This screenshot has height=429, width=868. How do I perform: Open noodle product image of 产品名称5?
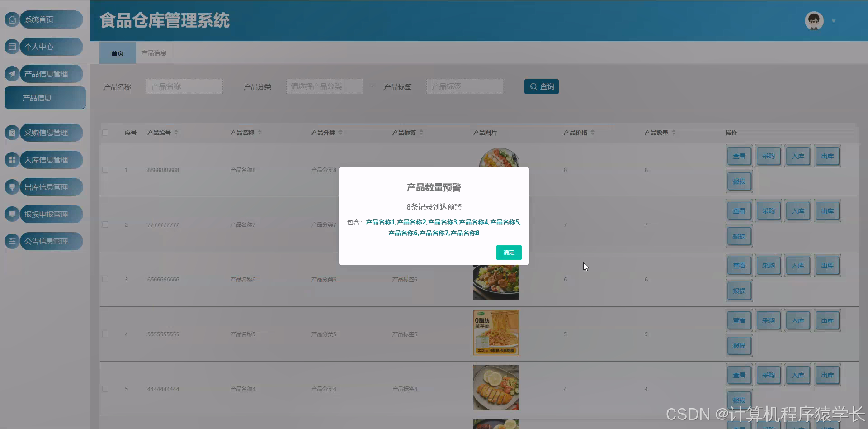(496, 333)
